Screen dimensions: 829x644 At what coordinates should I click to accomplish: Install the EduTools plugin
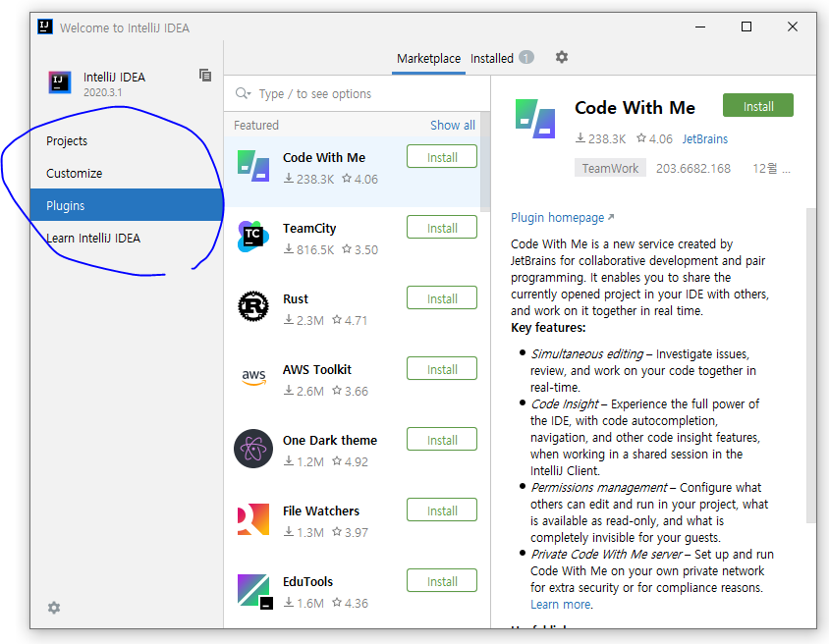442,581
